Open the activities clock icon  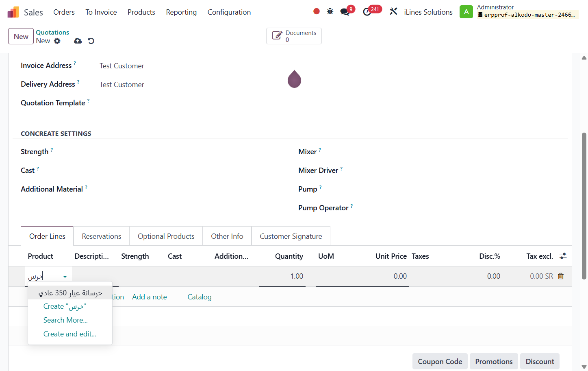(367, 12)
